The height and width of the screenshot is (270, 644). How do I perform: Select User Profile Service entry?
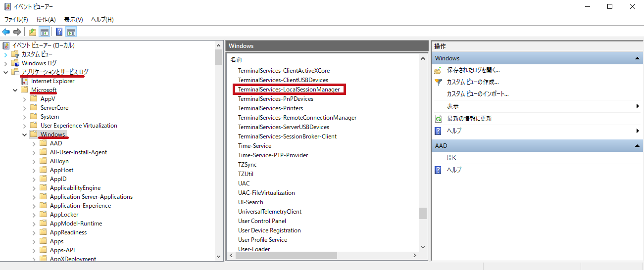pyautogui.click(x=262, y=240)
